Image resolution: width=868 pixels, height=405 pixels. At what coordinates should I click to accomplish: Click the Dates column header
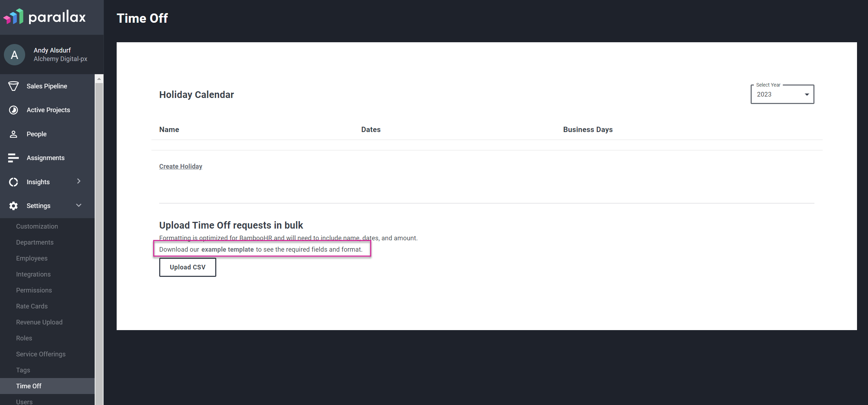(x=371, y=130)
